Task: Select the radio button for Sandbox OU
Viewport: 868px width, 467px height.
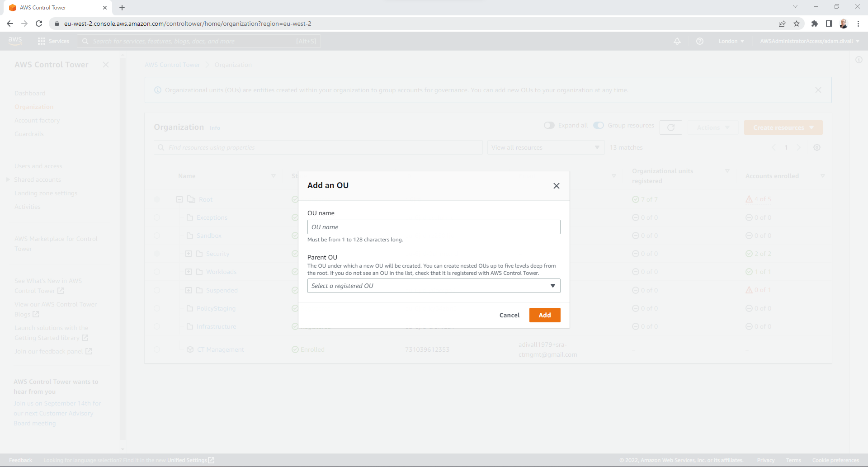Action: coord(157,236)
